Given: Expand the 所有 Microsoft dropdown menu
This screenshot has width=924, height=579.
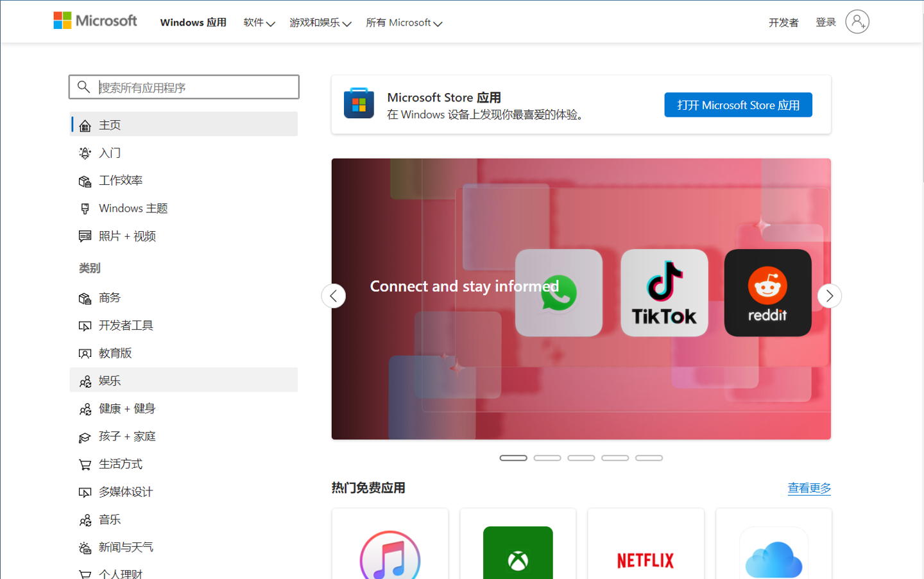Looking at the screenshot, I should 404,22.
